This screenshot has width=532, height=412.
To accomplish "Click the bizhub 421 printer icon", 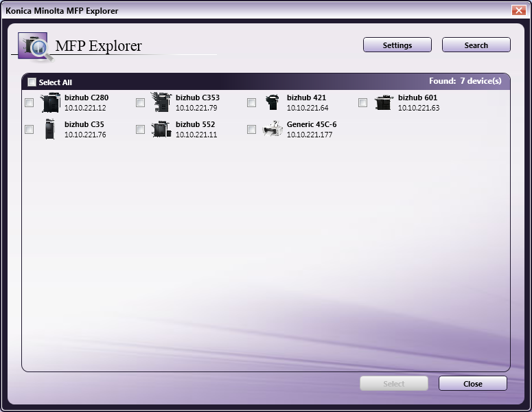I will (x=273, y=102).
